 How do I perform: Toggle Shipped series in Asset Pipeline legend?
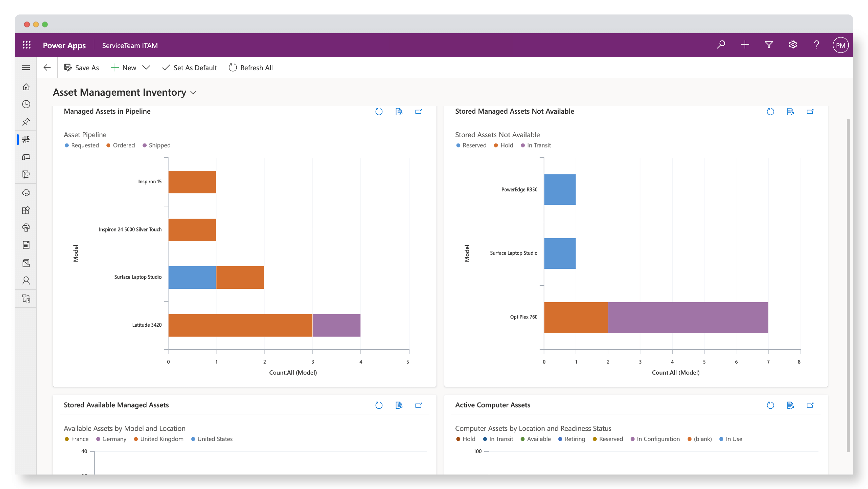157,145
